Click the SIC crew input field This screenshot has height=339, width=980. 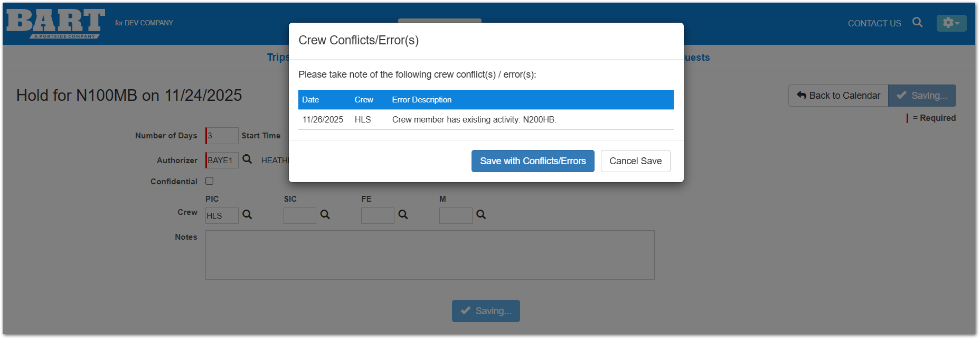point(299,215)
